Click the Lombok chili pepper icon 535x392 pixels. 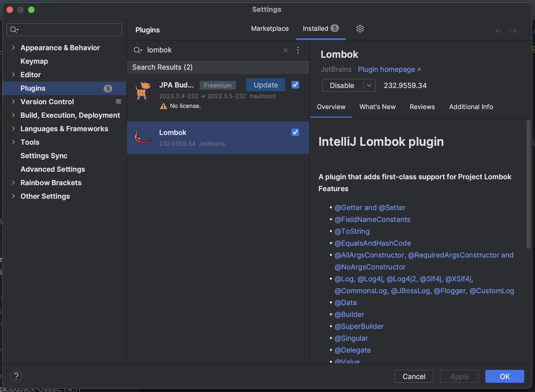click(x=143, y=137)
